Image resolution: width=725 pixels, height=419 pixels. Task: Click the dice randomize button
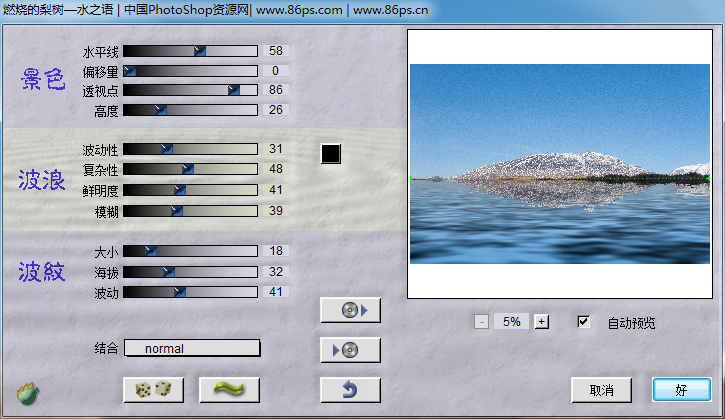pyautogui.click(x=154, y=390)
